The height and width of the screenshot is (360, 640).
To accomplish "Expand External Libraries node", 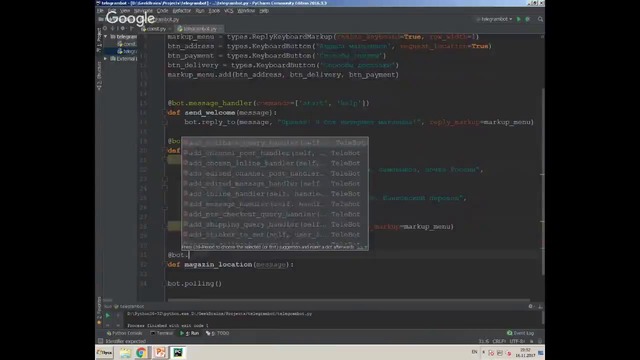I will click(106, 58).
